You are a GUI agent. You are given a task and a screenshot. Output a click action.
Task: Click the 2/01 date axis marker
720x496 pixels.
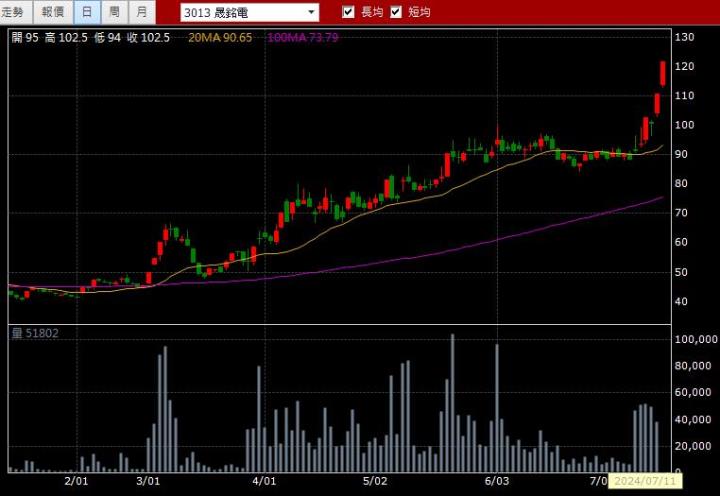77,481
